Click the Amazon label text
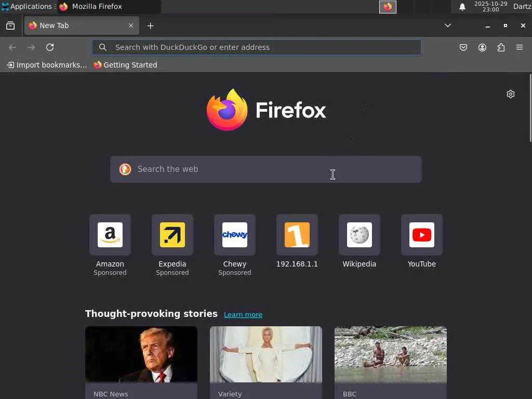This screenshot has width=532, height=399. (x=110, y=264)
